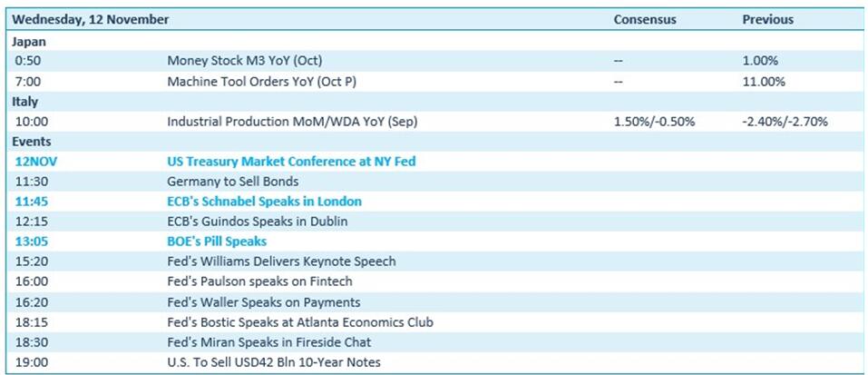Select Fed's Bostic Atlanta Economics Club event
The height and width of the screenshot is (375, 868).
(x=300, y=322)
